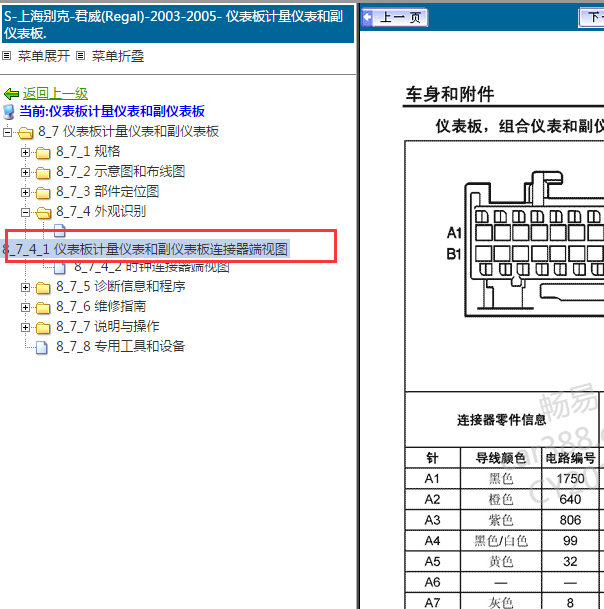The width and height of the screenshot is (604, 609).
Task: Collapse all menus via 菜单折叠
Action: (x=118, y=56)
